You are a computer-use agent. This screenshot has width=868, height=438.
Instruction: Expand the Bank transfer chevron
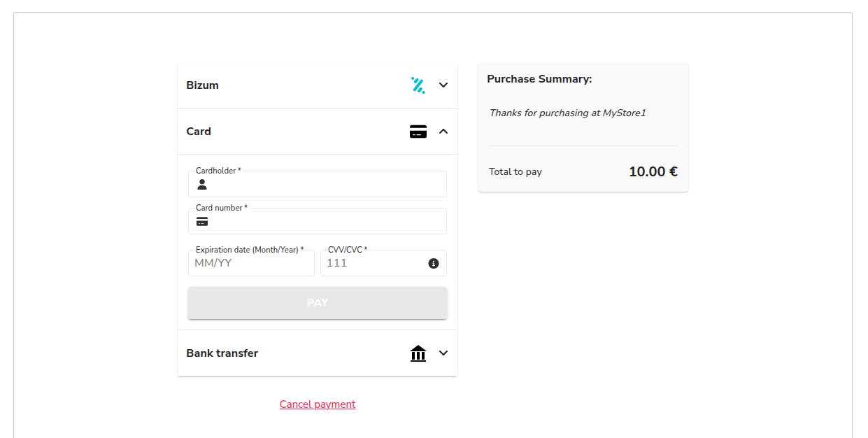click(x=443, y=353)
